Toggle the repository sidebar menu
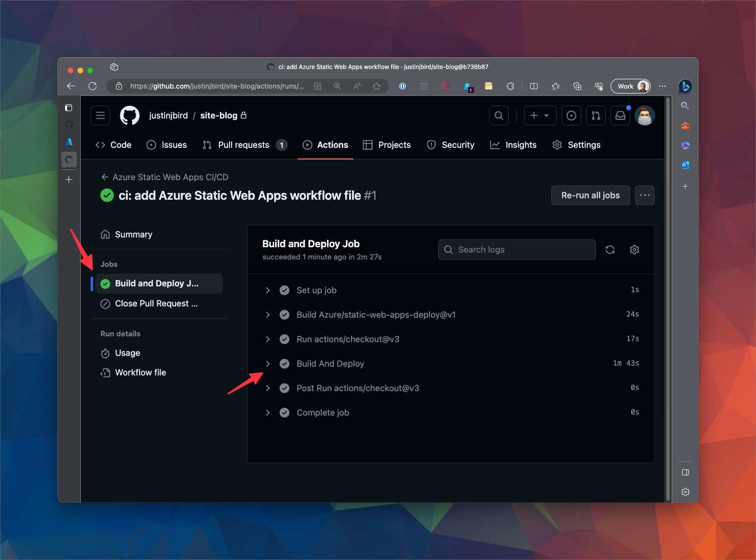756x560 pixels. point(100,116)
